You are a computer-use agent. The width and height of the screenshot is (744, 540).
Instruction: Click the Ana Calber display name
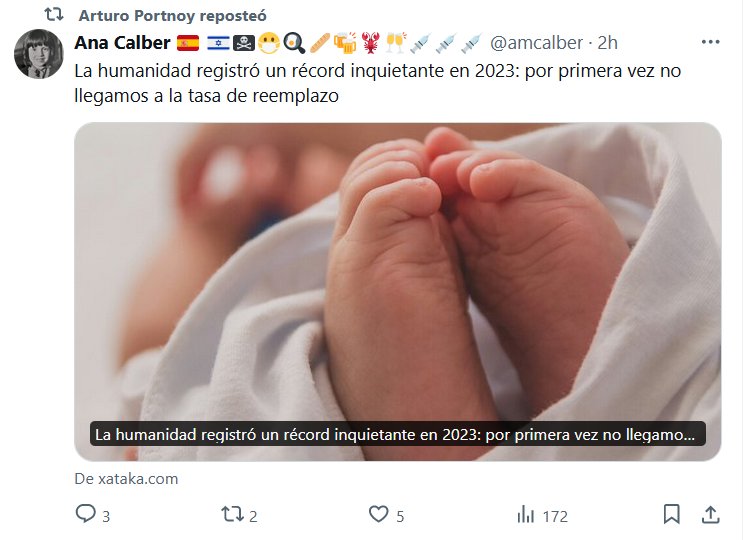tap(122, 43)
